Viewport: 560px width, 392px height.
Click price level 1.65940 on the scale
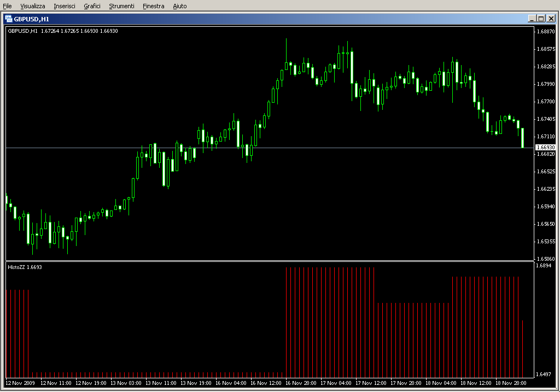[x=546, y=206]
